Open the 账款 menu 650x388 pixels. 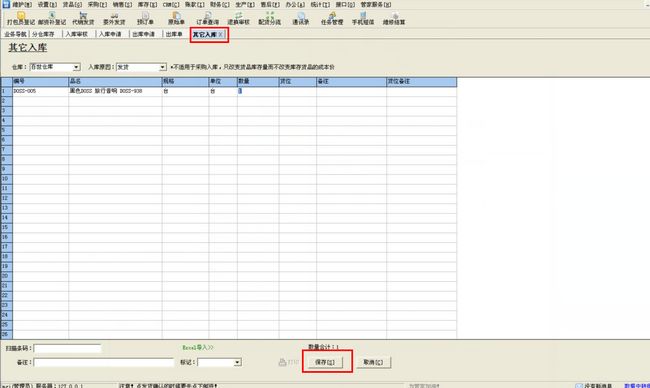(x=194, y=5)
